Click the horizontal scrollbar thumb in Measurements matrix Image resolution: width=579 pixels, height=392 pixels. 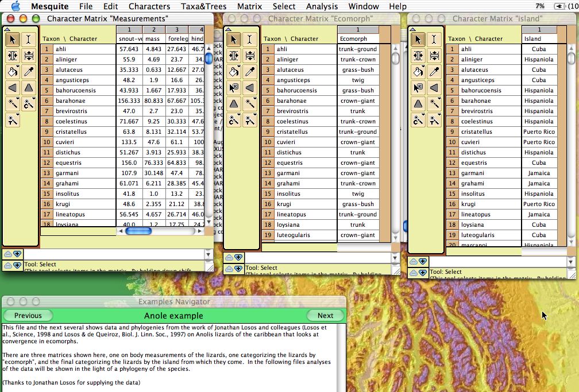138,231
